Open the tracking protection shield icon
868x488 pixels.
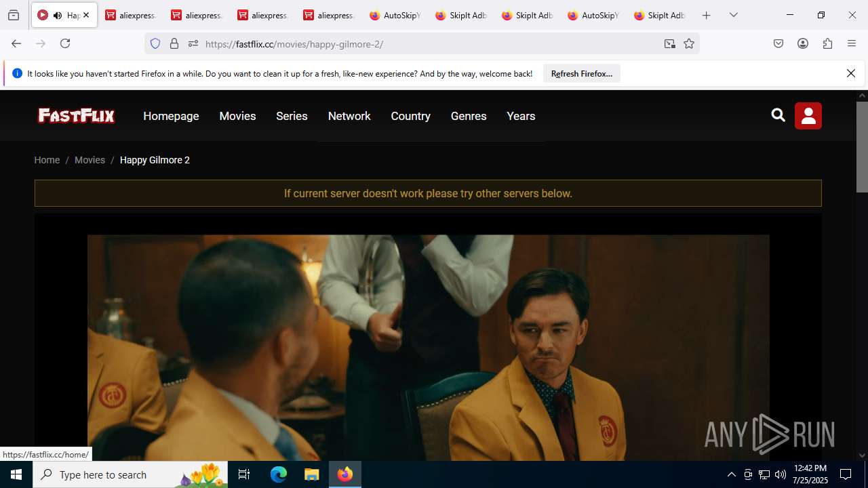155,43
